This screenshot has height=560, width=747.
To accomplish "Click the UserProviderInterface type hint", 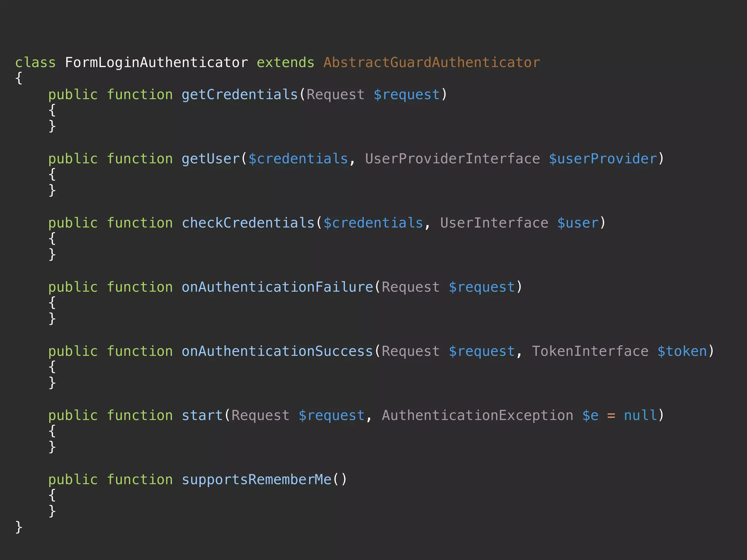I will pyautogui.click(x=452, y=159).
